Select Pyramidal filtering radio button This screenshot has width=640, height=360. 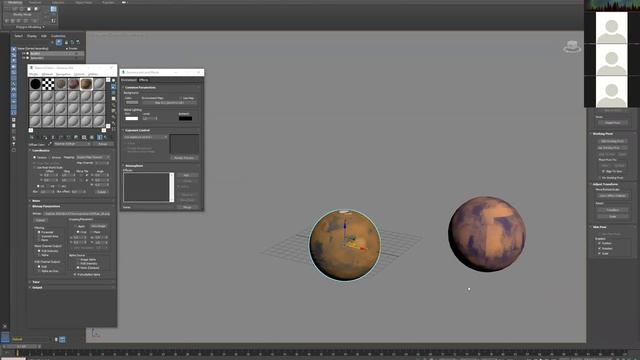39,232
